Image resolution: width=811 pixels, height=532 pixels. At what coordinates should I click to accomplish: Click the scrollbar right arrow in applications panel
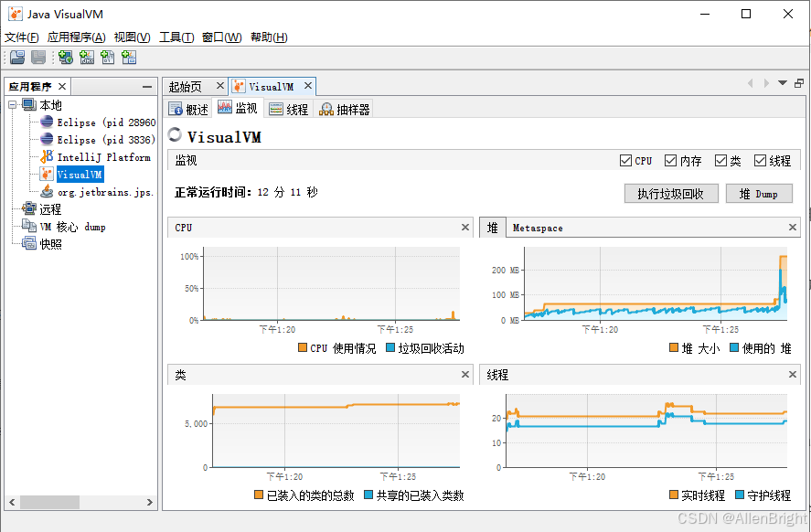[x=149, y=502]
